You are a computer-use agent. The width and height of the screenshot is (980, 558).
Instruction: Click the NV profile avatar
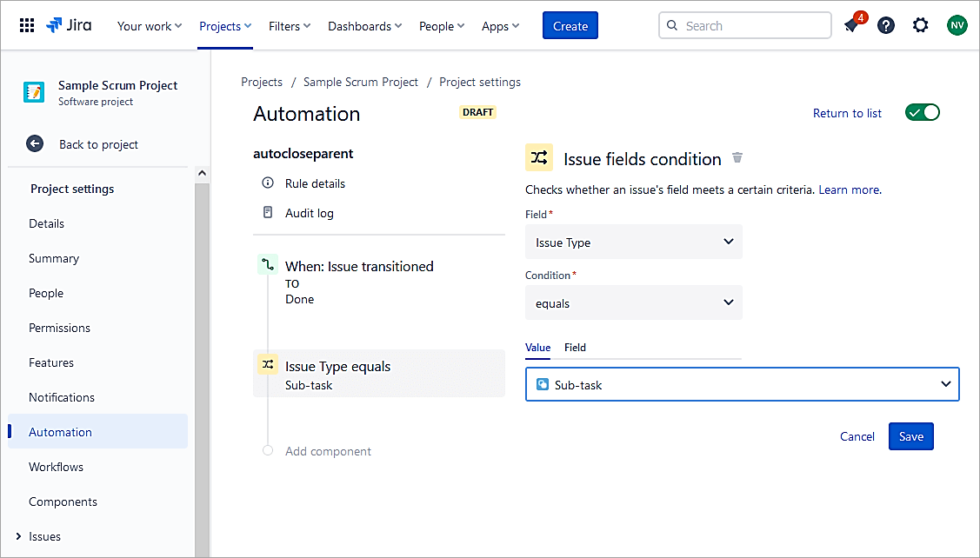(x=957, y=25)
